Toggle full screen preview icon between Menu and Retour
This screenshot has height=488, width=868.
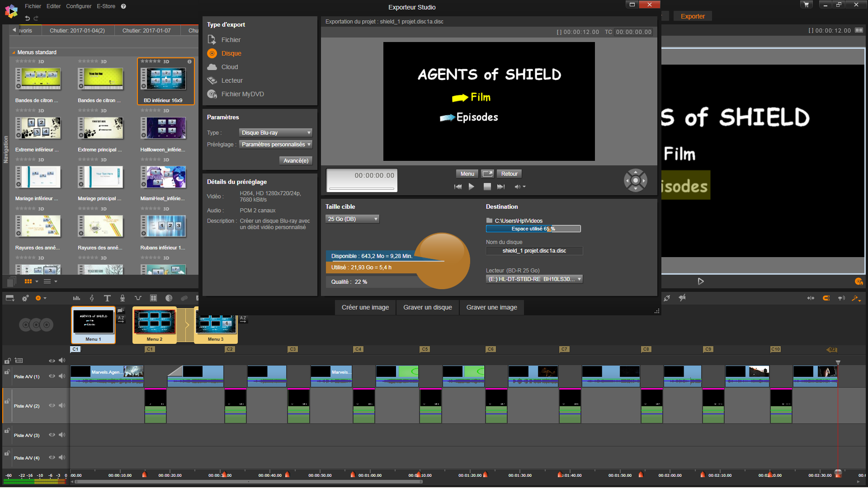[x=487, y=174]
